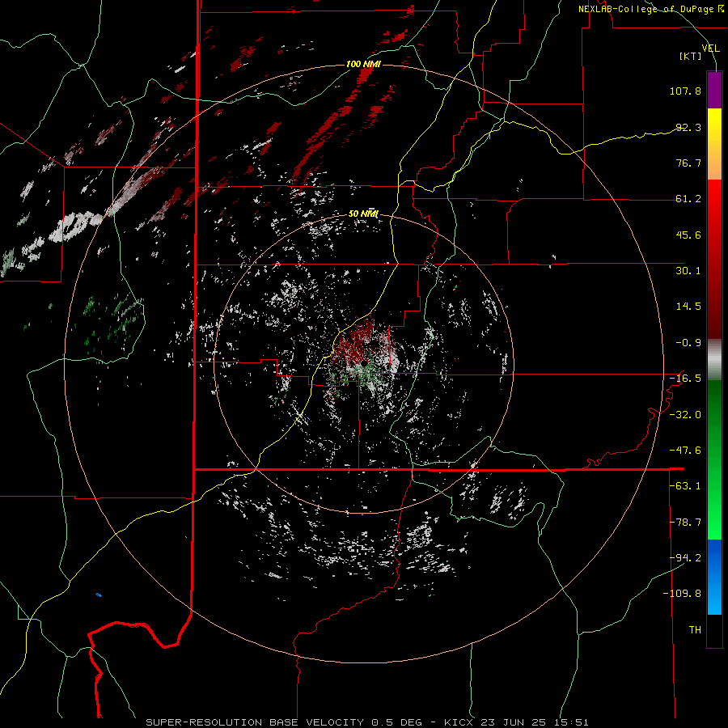
Task: Pick the yellow segment of the velocity scale
Action: (714, 144)
